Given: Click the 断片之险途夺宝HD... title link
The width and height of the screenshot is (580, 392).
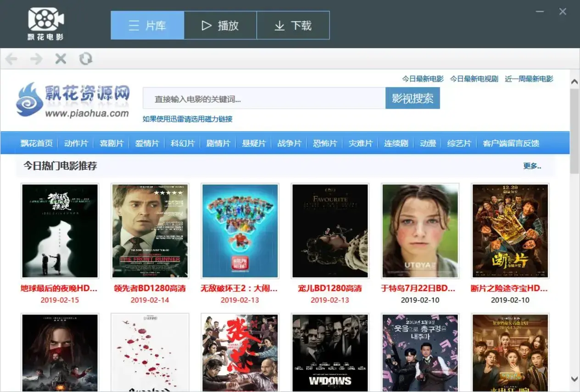Looking at the screenshot, I should click(510, 289).
